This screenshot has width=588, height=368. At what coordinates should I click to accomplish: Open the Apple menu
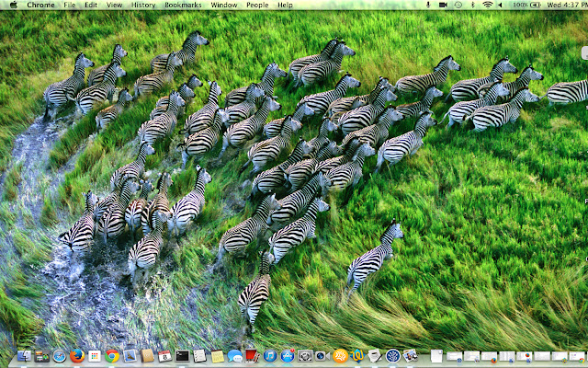coord(14,5)
